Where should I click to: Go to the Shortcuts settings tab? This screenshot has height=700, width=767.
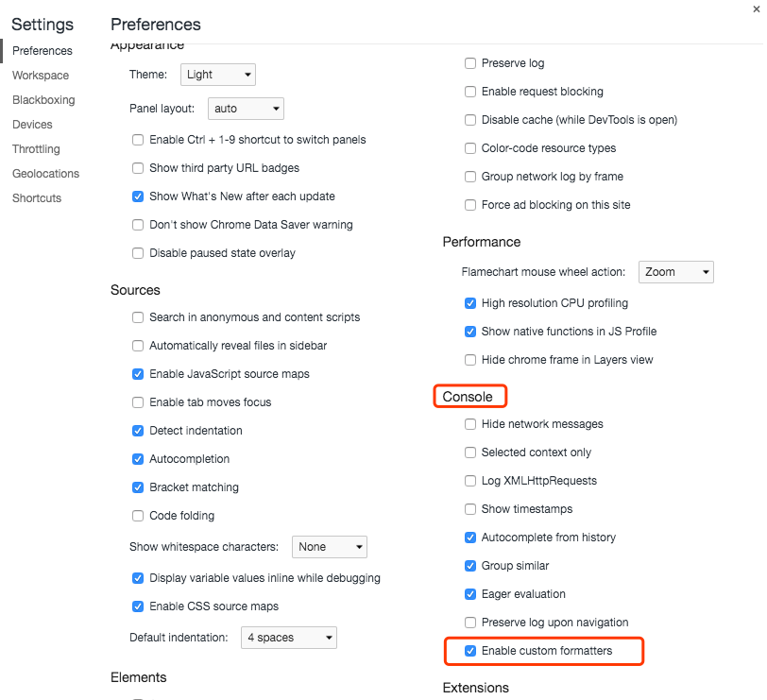37,198
